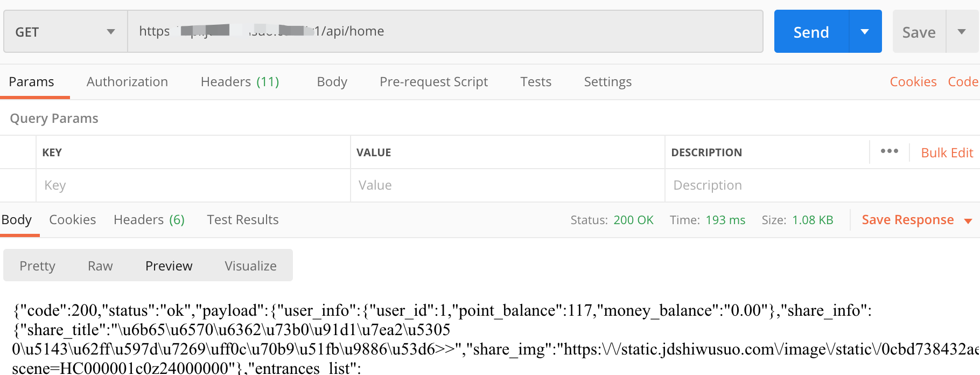Switch to the Authorization tab

tap(127, 82)
